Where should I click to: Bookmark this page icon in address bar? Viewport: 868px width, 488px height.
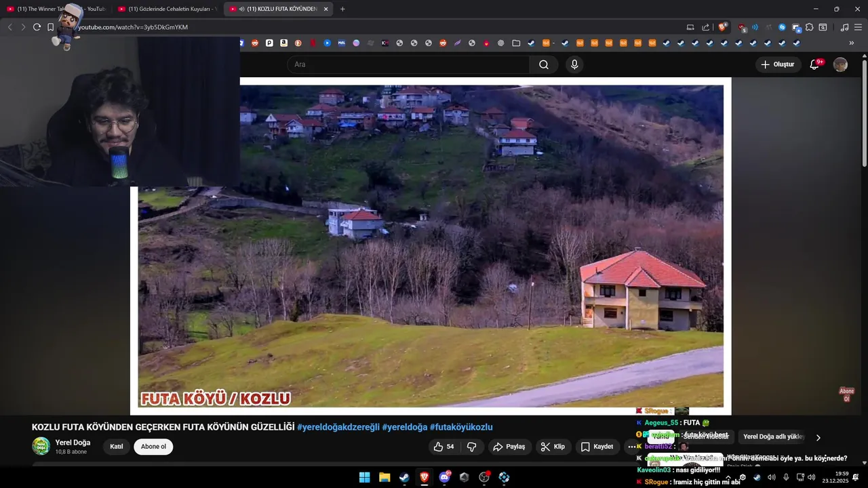(x=50, y=27)
